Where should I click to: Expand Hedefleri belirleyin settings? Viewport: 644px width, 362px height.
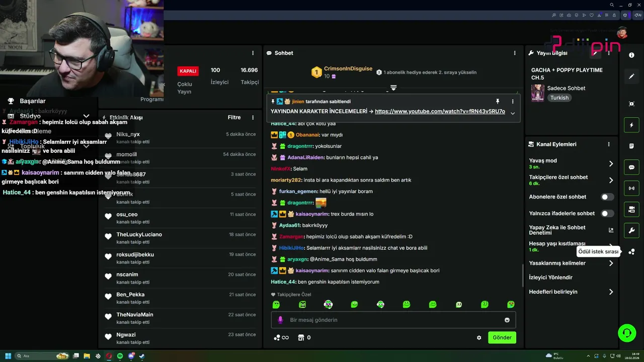(x=611, y=292)
